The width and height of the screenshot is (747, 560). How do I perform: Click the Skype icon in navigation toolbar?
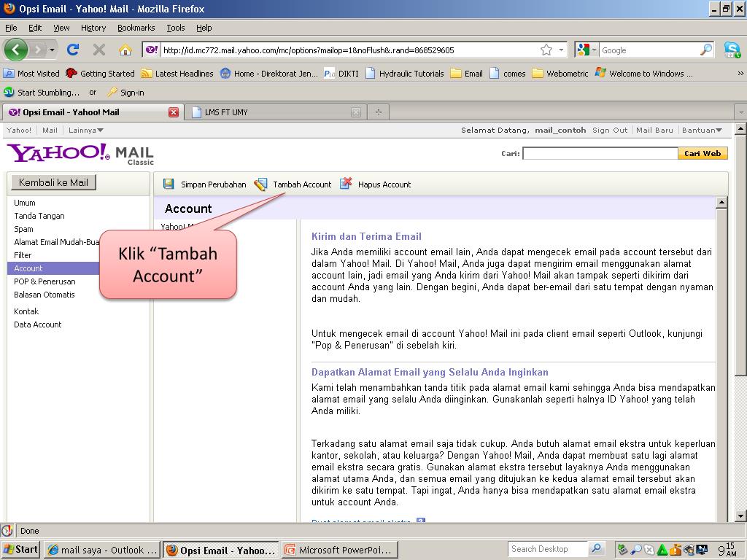(x=732, y=50)
